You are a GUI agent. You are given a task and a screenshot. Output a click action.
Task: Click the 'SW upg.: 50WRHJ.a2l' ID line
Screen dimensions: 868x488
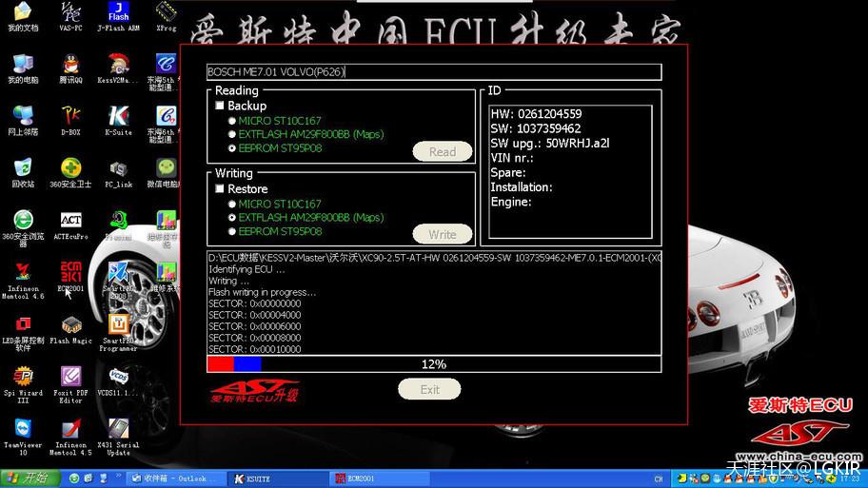(550, 144)
